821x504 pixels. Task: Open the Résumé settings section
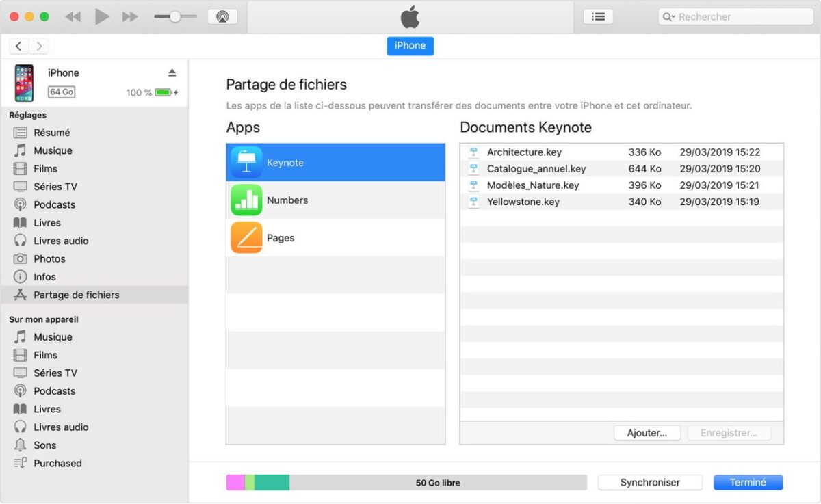[52, 133]
